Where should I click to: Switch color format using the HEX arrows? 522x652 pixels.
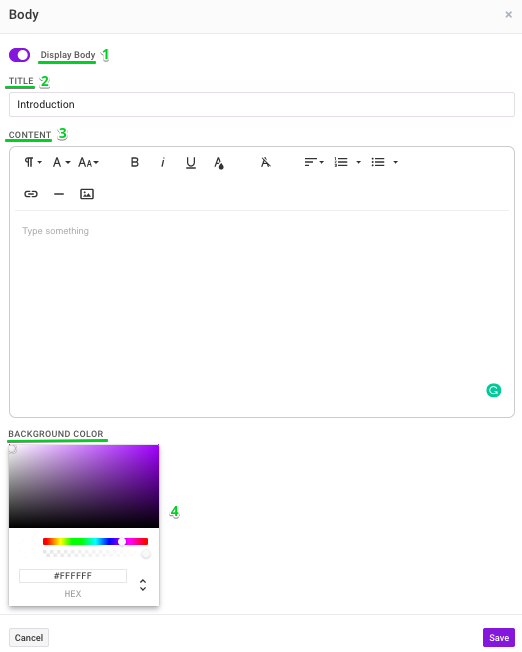click(143, 585)
